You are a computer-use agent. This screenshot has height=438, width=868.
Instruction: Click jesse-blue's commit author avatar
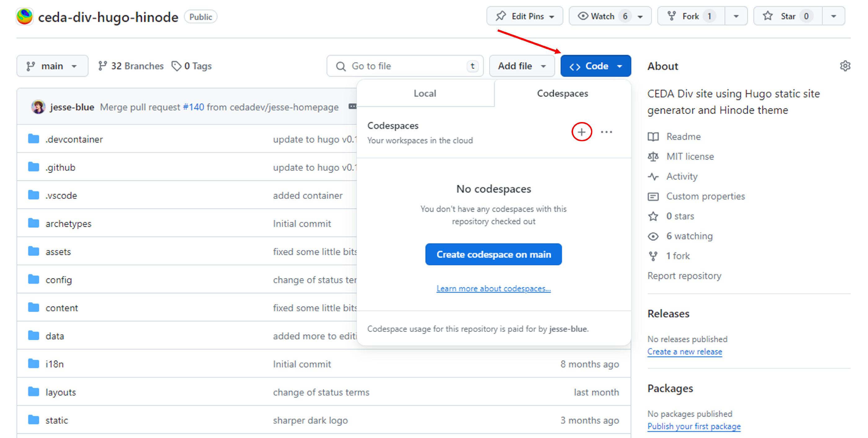tap(38, 107)
